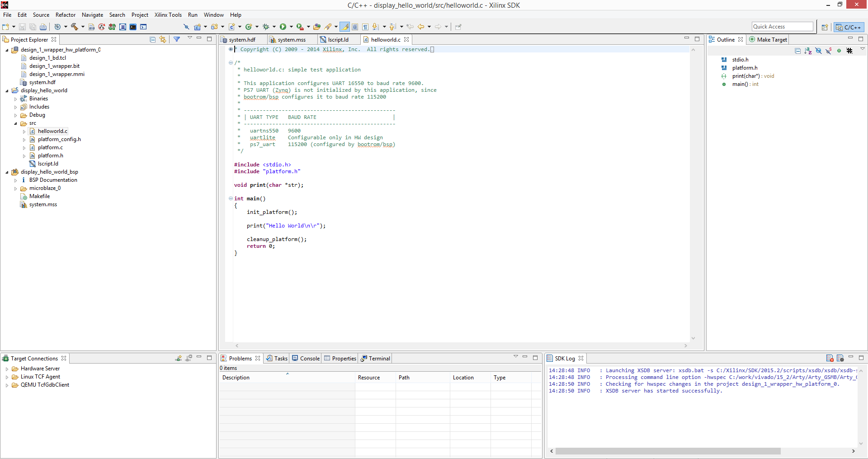Expand the Binaries tree node
Image resolution: width=868 pixels, height=459 pixels.
coord(15,99)
